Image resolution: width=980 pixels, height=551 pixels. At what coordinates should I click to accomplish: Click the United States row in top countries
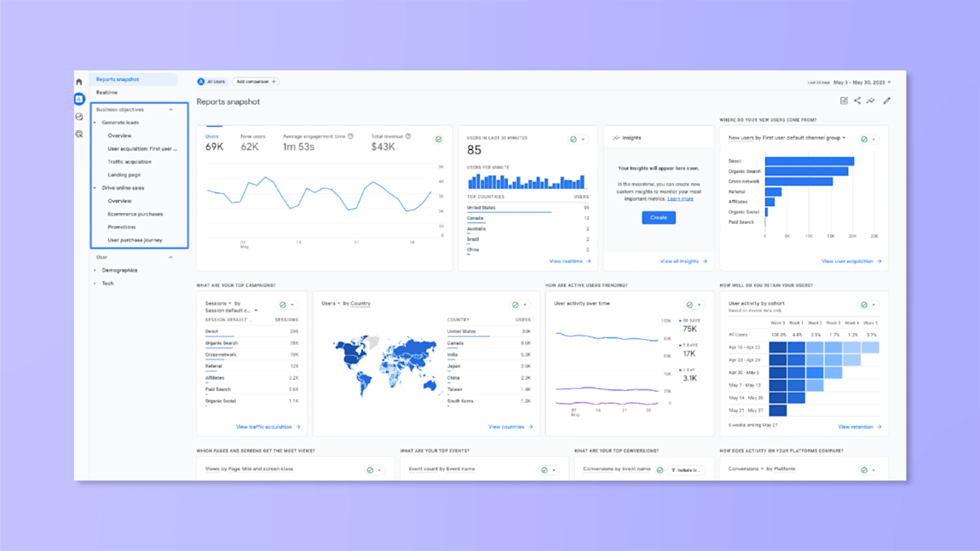pos(528,208)
